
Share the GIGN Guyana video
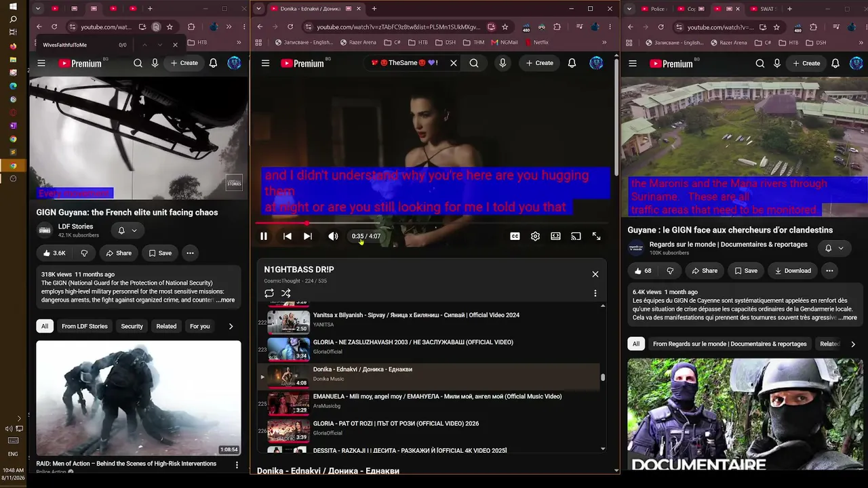tap(119, 253)
